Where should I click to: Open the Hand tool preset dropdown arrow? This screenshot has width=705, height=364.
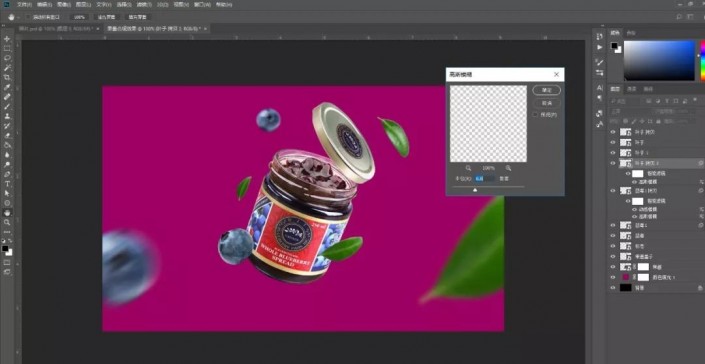click(x=18, y=17)
